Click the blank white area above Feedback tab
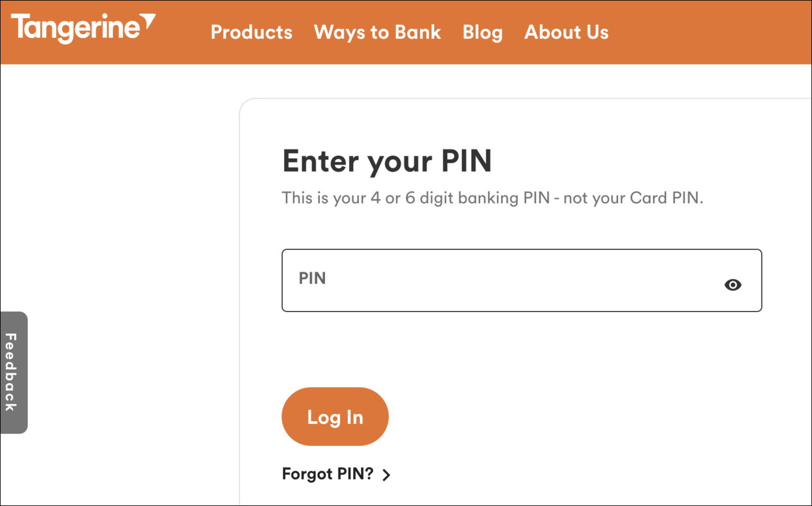 (x=118, y=188)
